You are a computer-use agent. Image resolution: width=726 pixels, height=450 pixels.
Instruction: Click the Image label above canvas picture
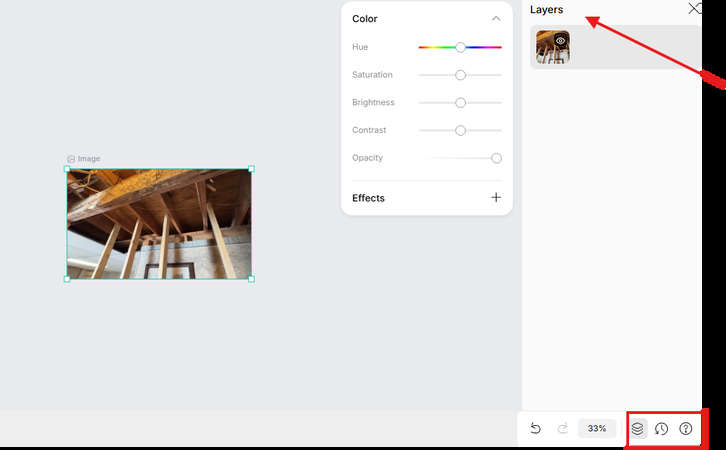click(x=84, y=159)
